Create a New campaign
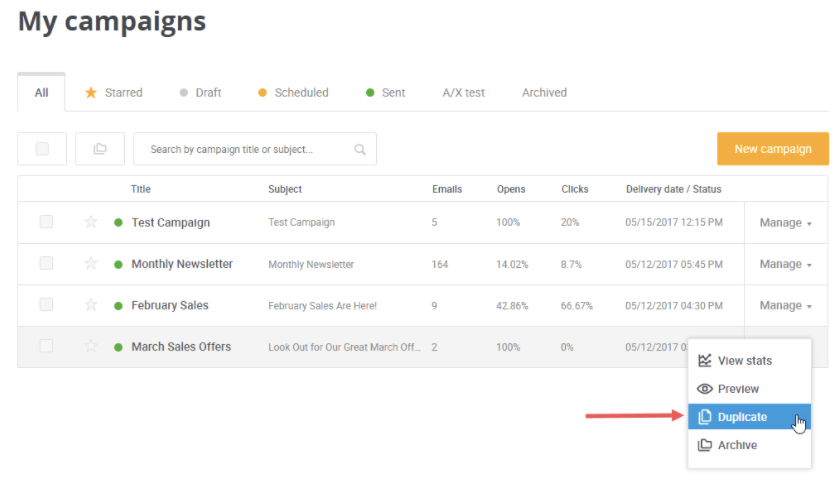 773,149
